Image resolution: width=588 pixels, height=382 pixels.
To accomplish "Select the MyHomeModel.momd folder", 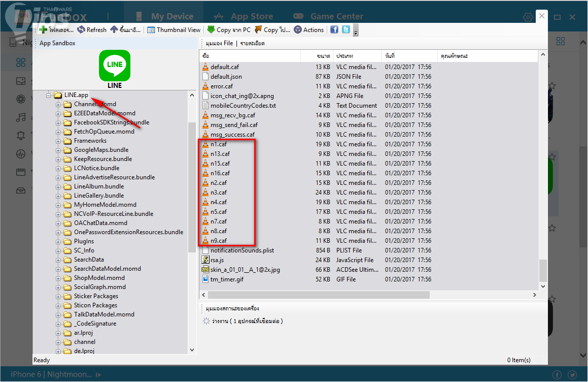I will (105, 205).
